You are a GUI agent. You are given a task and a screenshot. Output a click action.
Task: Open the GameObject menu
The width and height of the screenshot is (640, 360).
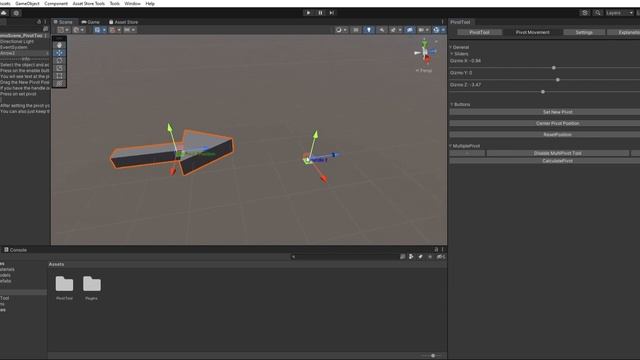click(x=27, y=3)
